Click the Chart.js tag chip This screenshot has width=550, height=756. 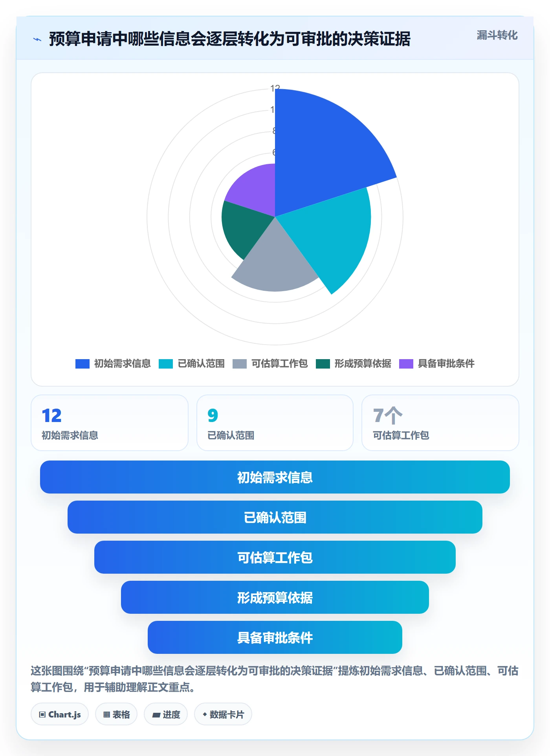pos(60,714)
